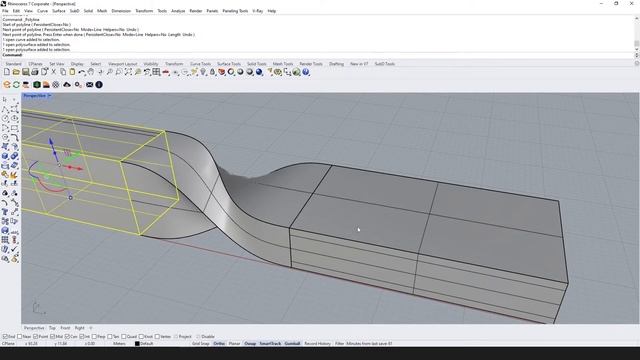Toggle Osnap pane in status bar

click(250, 344)
